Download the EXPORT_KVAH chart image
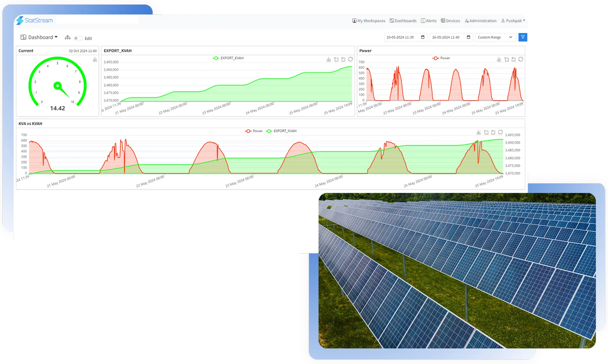Viewport: 608px width, 364px height. tap(329, 59)
